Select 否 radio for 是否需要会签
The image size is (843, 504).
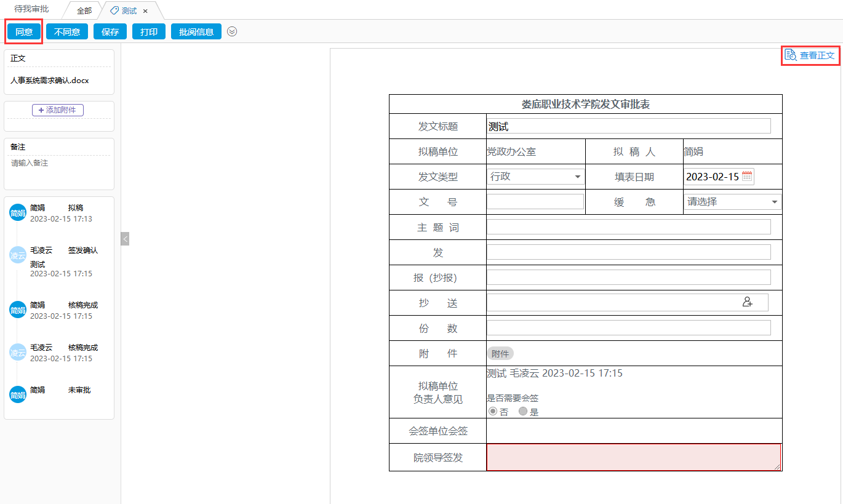[492, 412]
